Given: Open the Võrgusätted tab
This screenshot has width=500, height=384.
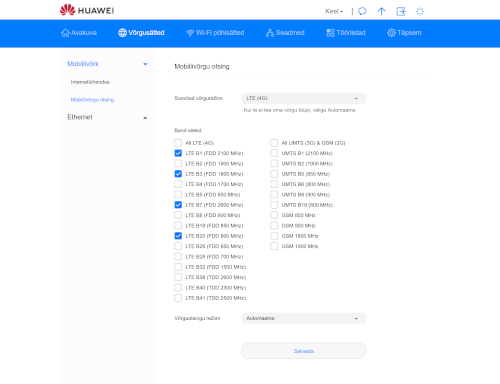Looking at the screenshot, I should (x=141, y=33).
